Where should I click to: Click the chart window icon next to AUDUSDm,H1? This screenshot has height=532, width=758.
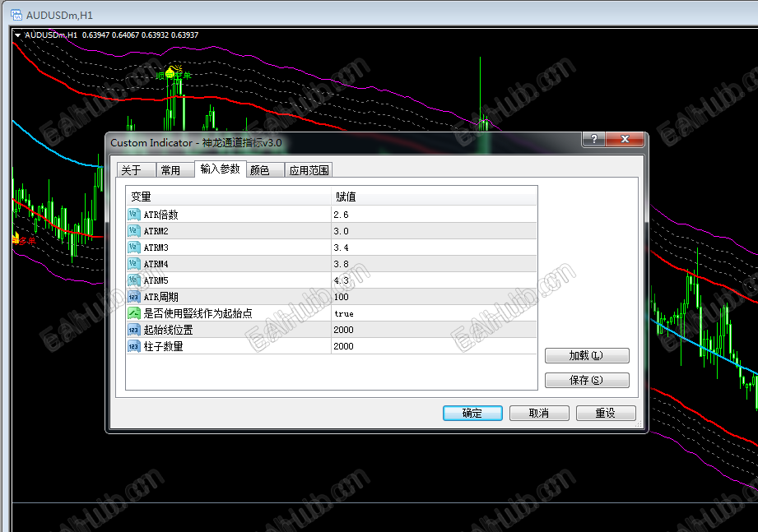[x=16, y=15]
